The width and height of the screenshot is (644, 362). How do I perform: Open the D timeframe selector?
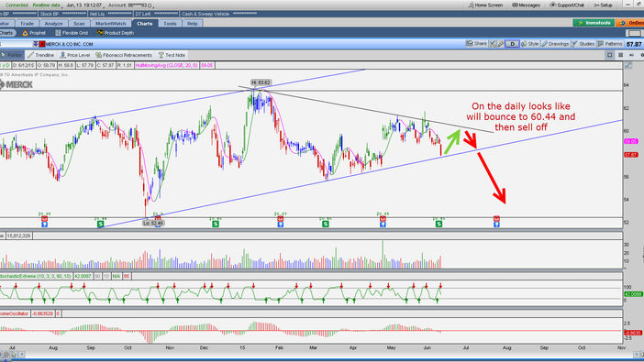point(512,43)
